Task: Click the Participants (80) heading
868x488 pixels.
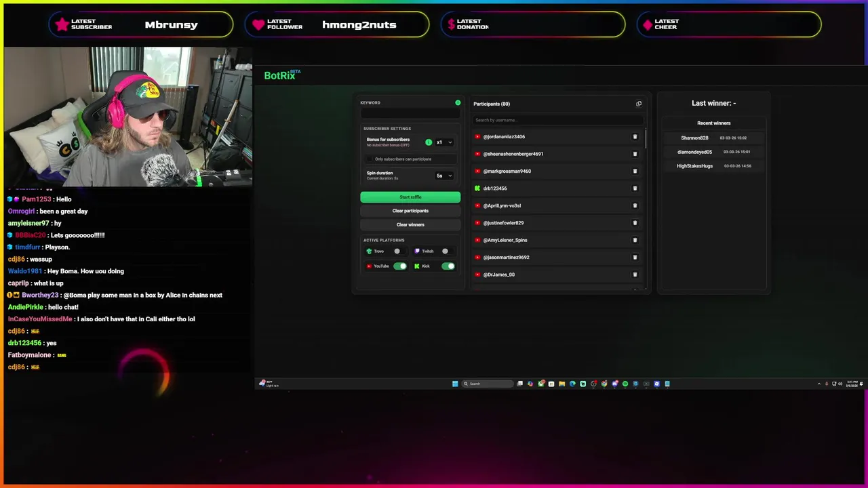Action: coord(492,104)
